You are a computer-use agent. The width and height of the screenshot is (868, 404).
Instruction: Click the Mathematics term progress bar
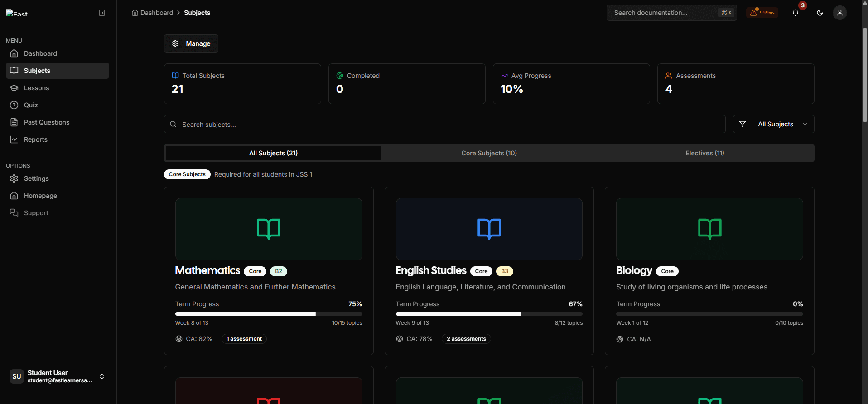(x=268, y=314)
